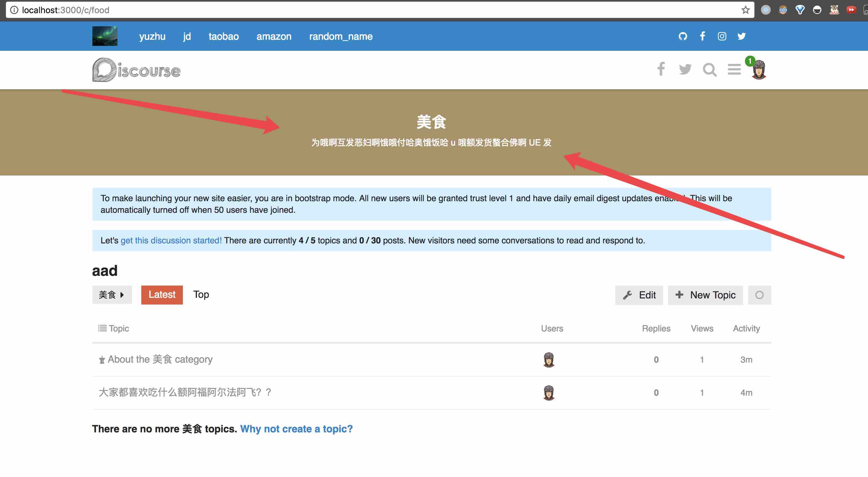The image size is (868, 477).
Task: Open 'About the 美食 category' topic
Action: (160, 360)
